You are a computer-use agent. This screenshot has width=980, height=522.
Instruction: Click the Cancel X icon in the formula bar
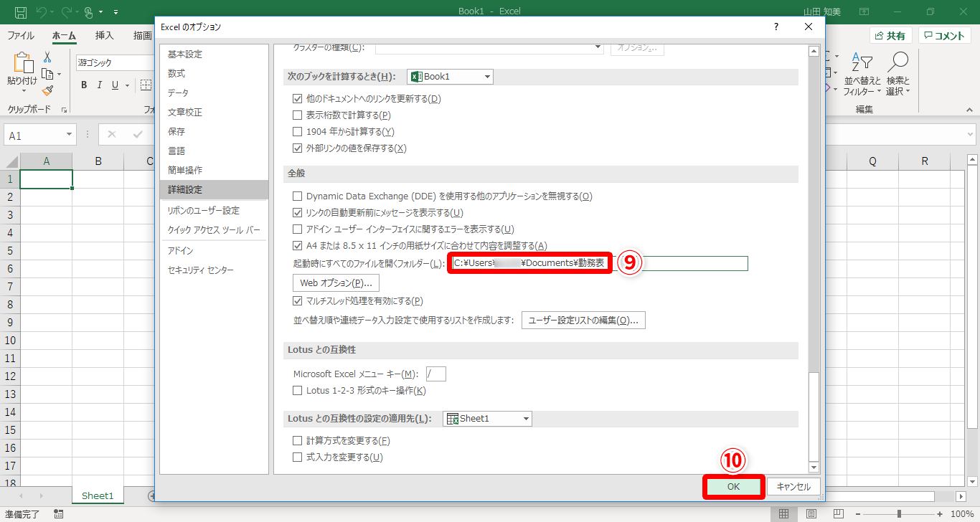[x=113, y=134]
